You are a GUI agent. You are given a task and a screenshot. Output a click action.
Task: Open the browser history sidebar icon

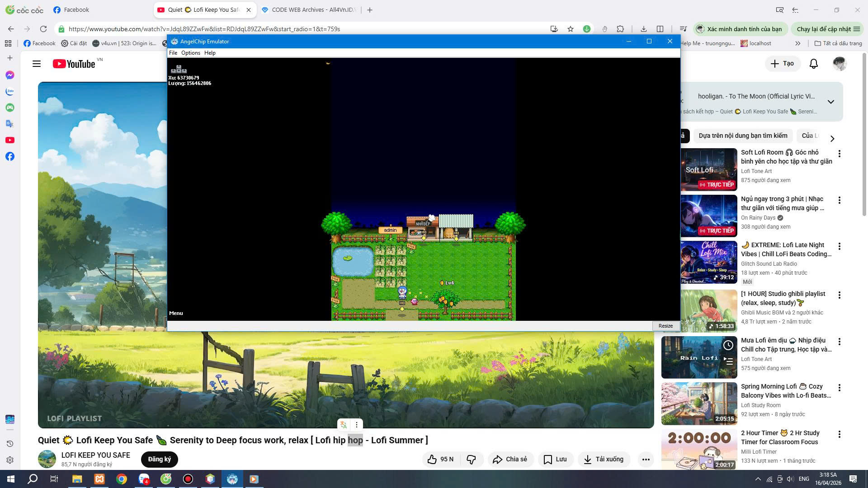[x=10, y=443]
